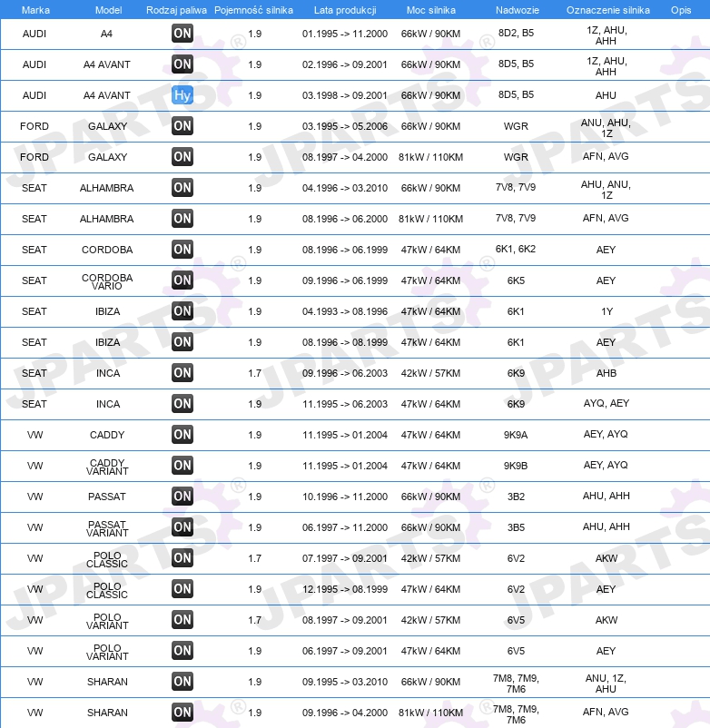This screenshot has width=710, height=728.
Task: Click ON badge in PASSAT VARIANT row
Action: pyautogui.click(x=182, y=527)
